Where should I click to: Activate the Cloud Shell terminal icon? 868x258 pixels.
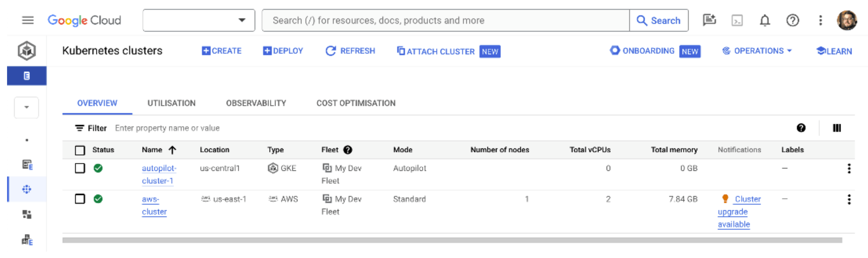[737, 21]
